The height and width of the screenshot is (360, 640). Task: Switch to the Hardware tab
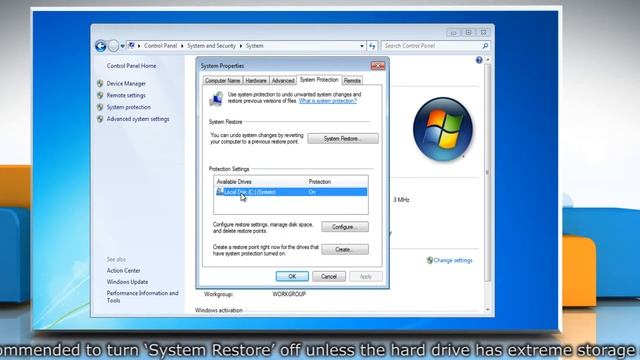[x=256, y=81]
